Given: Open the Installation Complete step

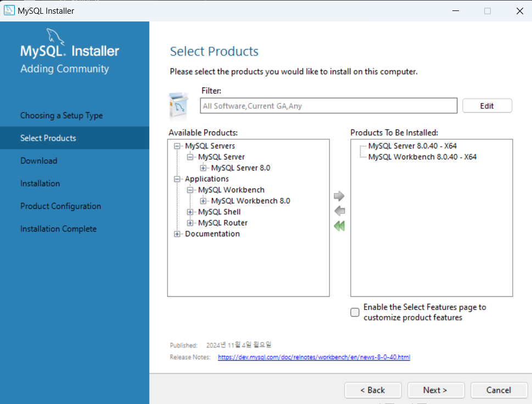Looking at the screenshot, I should pos(58,229).
